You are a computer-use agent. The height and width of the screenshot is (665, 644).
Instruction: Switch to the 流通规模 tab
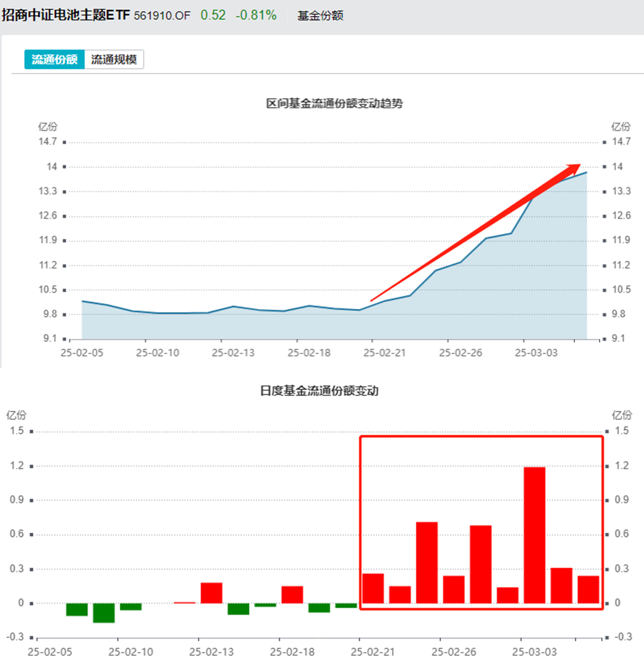[x=115, y=59]
